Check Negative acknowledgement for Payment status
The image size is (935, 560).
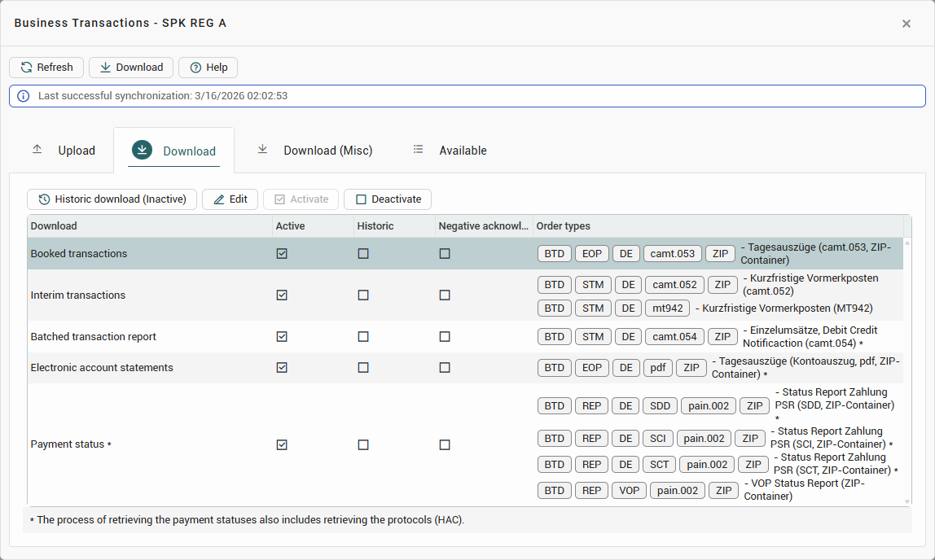click(445, 445)
